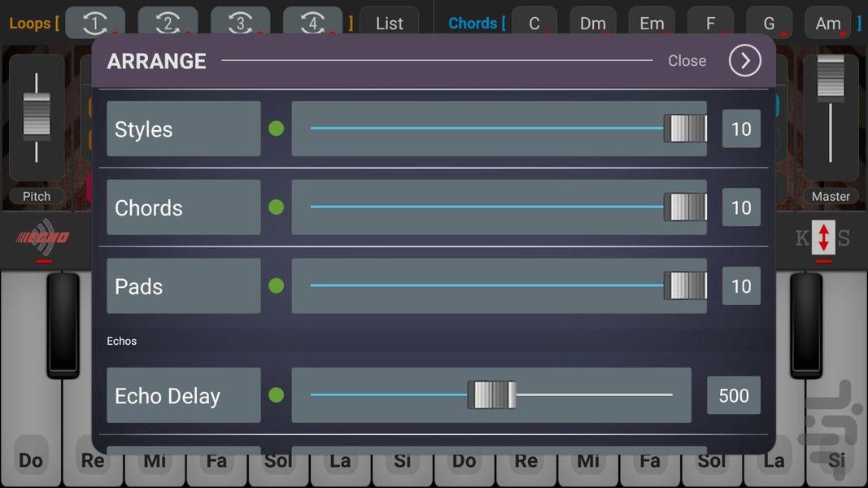This screenshot has height=488, width=868.
Task: Select the Am chord
Action: click(x=827, y=24)
